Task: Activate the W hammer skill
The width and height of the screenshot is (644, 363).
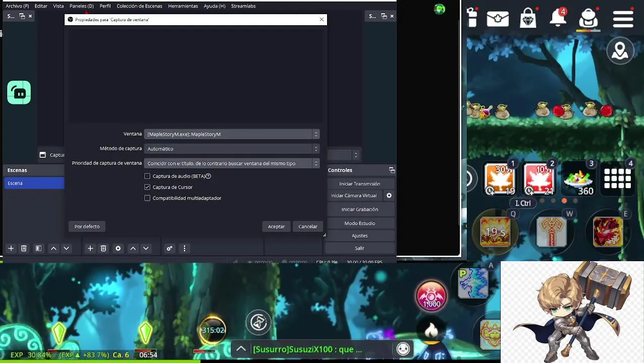Action: pyautogui.click(x=552, y=232)
